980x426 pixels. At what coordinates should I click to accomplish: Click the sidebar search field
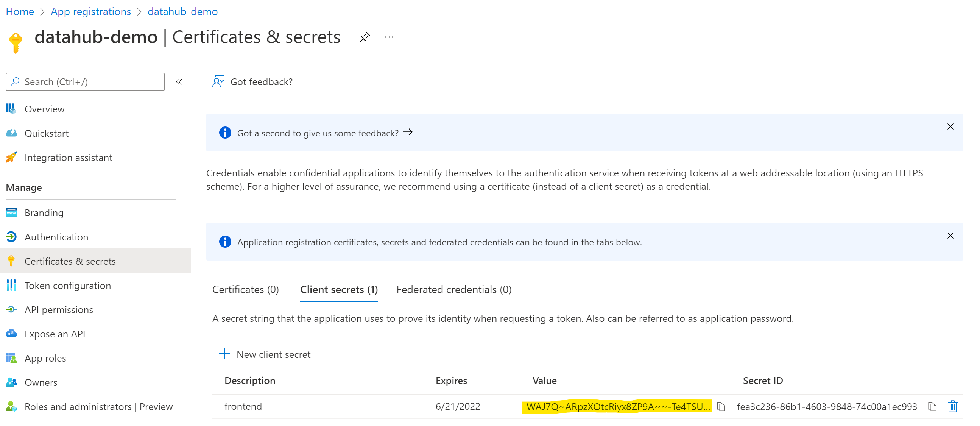(x=85, y=81)
